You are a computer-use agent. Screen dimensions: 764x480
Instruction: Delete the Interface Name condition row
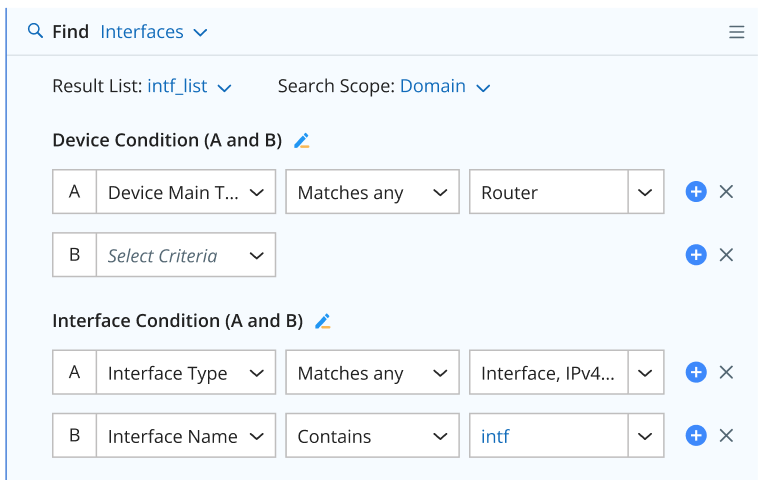click(x=727, y=436)
